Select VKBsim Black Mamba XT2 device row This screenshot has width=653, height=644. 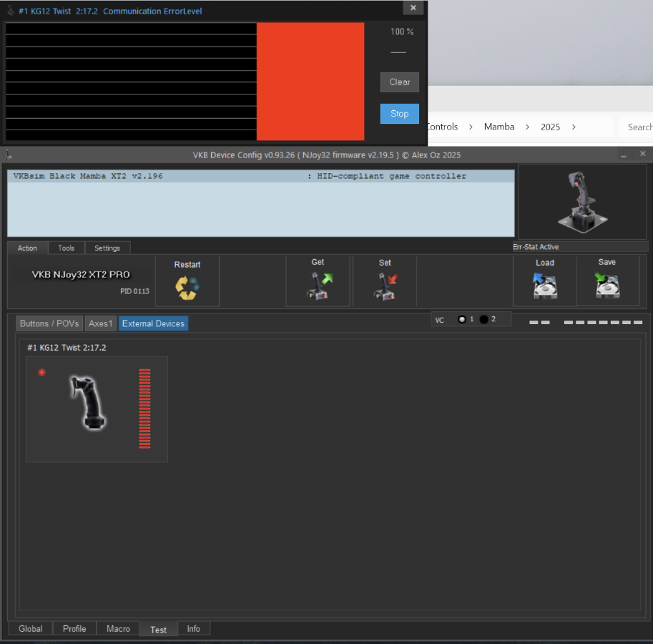pos(261,176)
